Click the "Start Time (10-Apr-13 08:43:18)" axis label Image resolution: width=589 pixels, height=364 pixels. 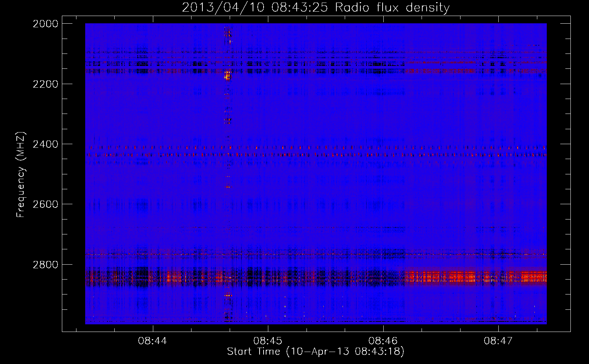pos(316,352)
